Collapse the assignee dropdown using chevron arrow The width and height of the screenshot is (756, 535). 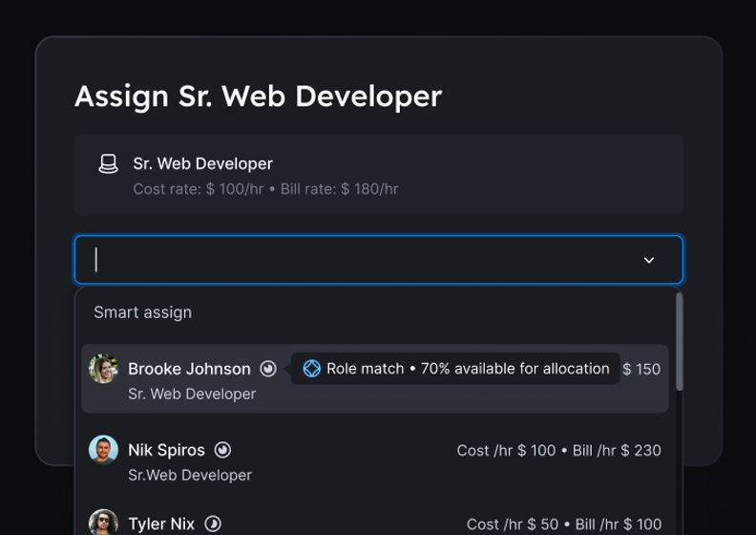click(649, 260)
